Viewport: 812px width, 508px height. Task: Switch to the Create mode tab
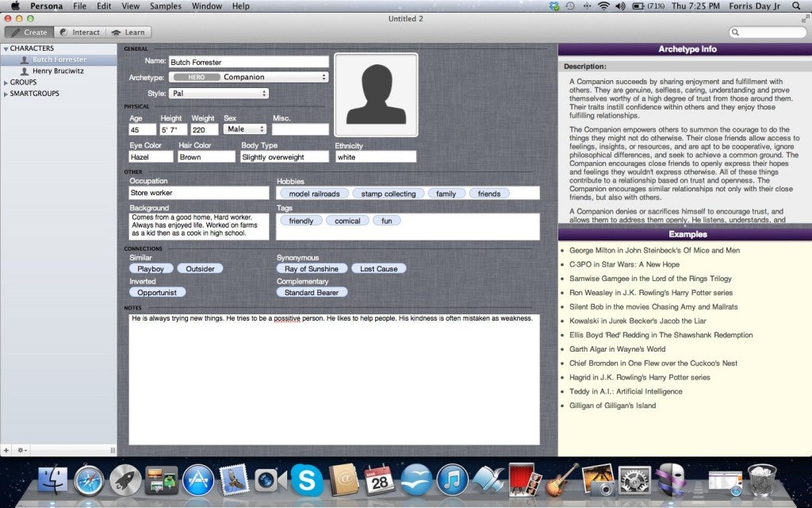(29, 32)
